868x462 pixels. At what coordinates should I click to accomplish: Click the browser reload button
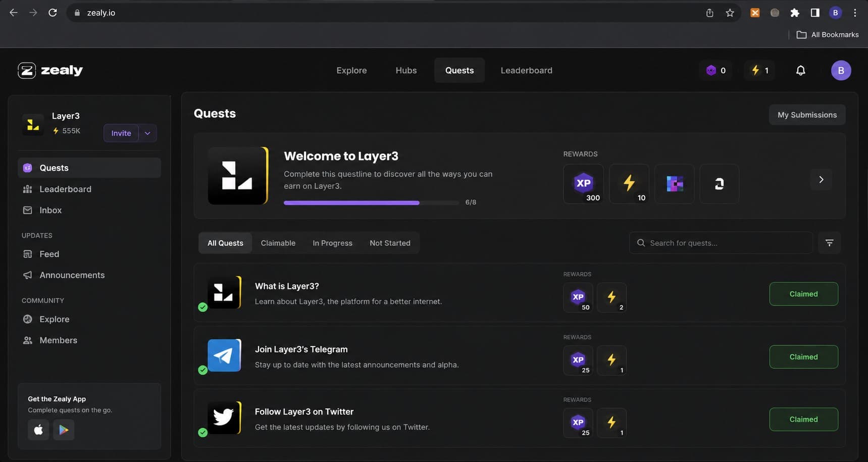click(53, 13)
